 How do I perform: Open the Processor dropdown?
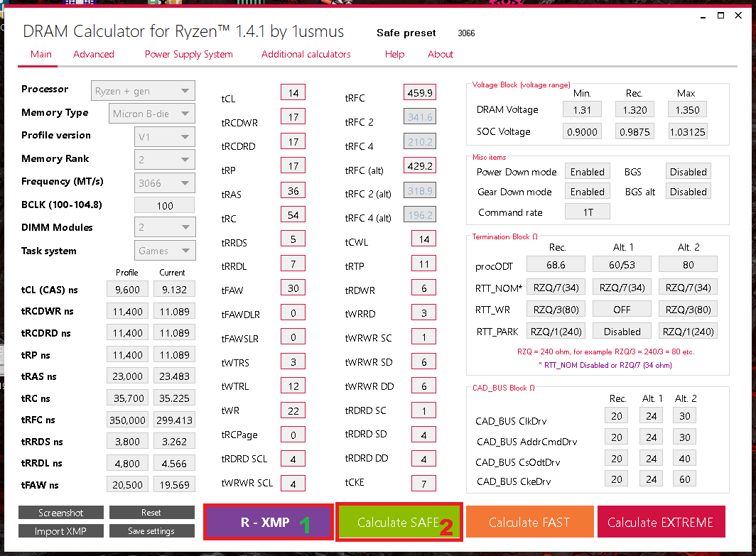coord(143,91)
